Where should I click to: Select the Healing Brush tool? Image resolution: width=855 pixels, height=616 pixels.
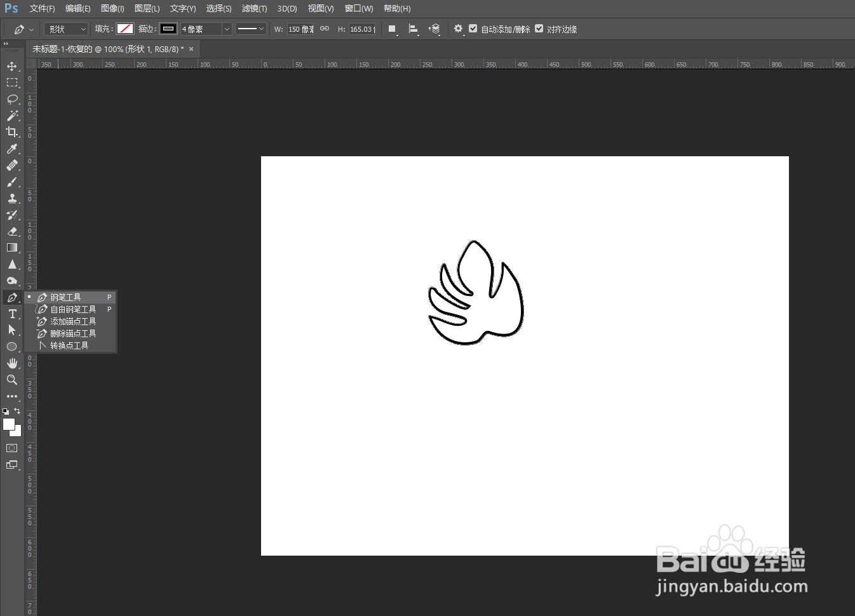pyautogui.click(x=12, y=165)
